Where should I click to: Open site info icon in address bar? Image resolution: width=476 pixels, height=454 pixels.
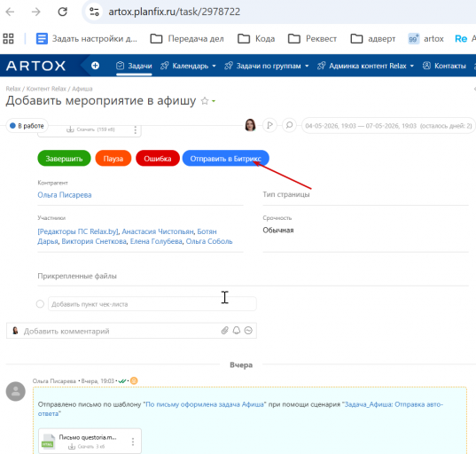tap(94, 12)
